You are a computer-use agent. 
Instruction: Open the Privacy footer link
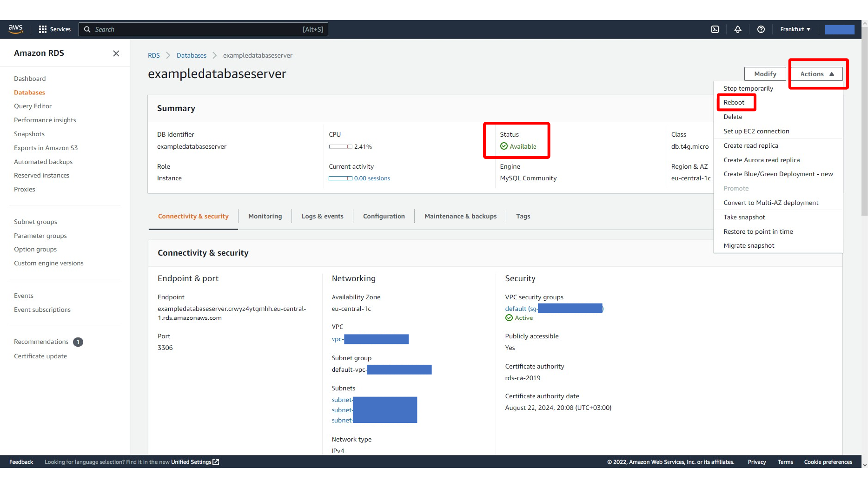coord(756,462)
